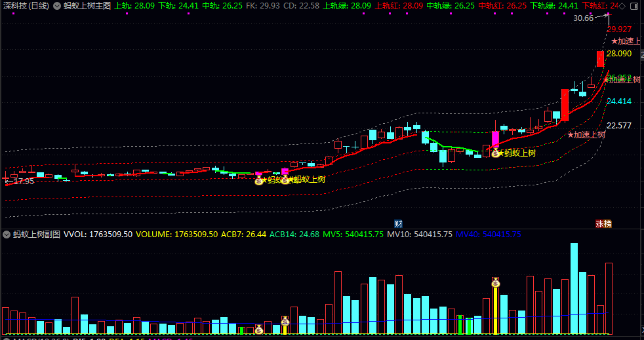Click the 财 financial marker on the chart
Image resolution: width=644 pixels, height=340 pixels.
[x=398, y=224]
